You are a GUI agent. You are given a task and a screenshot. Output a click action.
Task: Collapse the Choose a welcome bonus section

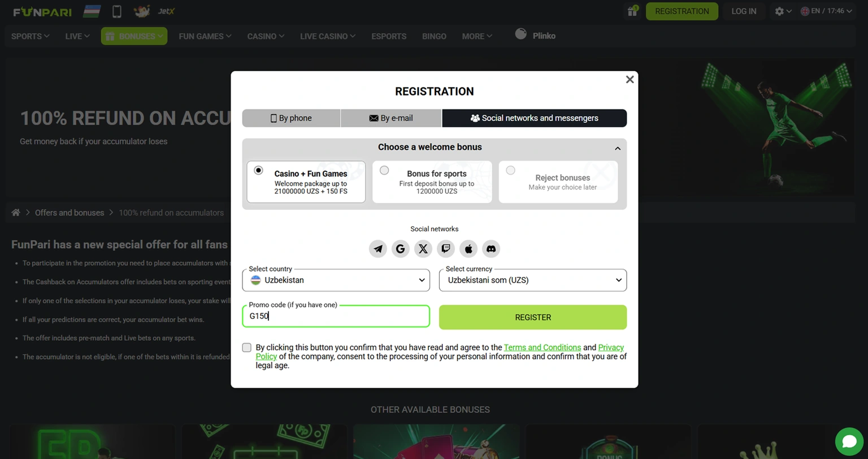[618, 148]
